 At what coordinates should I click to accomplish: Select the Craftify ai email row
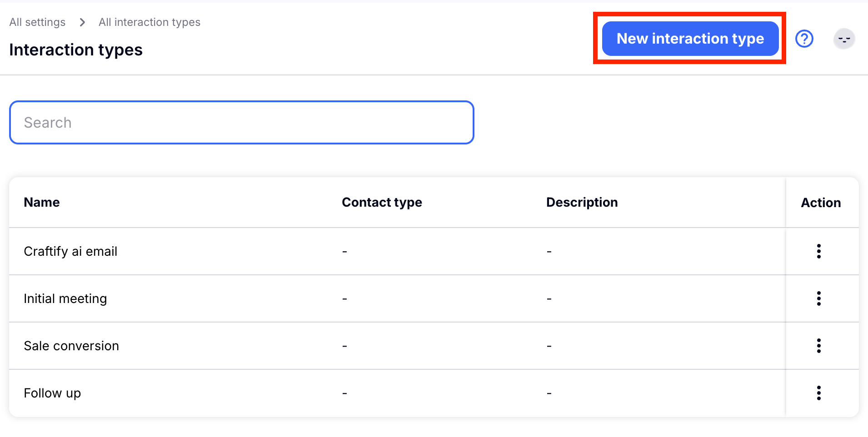point(70,251)
